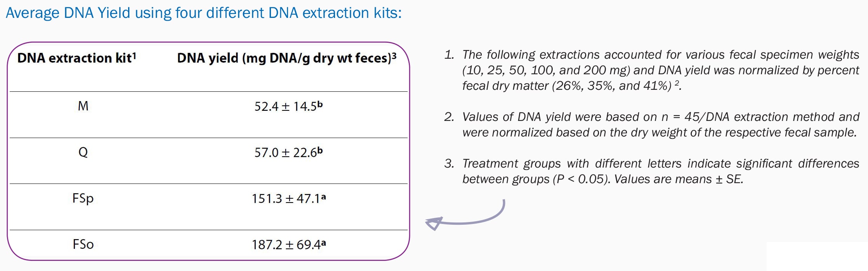Screen dimensions: 868x271
Task: Select the FSo kit row label
Action: tap(83, 245)
